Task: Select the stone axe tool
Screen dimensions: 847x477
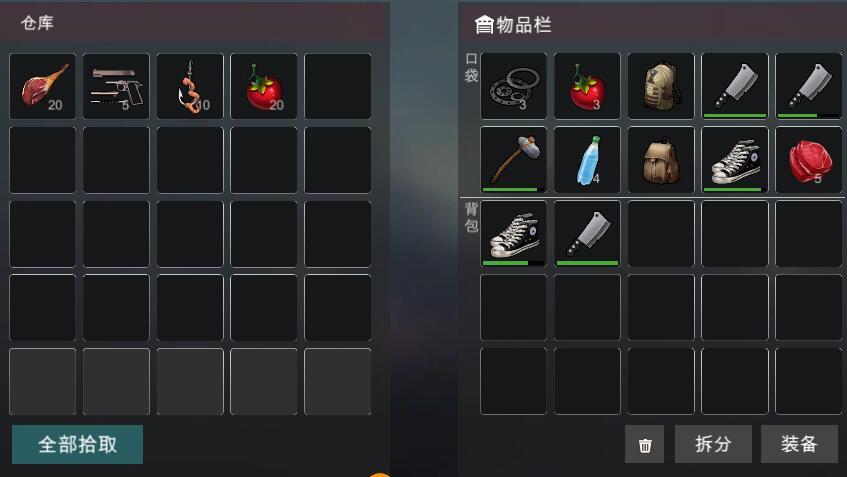Action: click(513, 159)
